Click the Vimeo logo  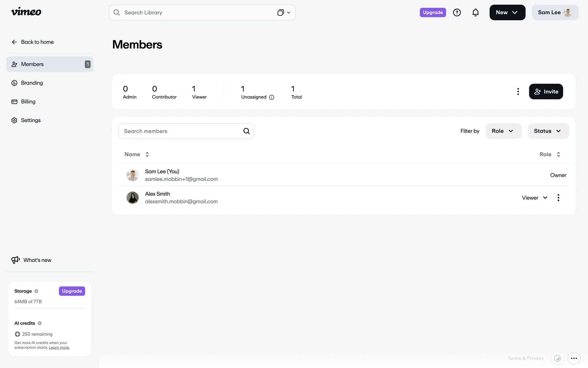(26, 12)
